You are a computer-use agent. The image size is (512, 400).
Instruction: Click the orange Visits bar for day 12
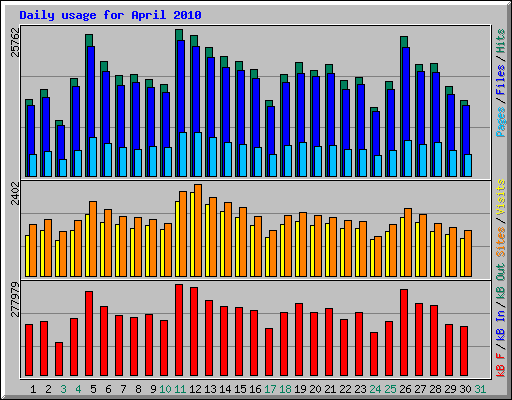coord(198,230)
